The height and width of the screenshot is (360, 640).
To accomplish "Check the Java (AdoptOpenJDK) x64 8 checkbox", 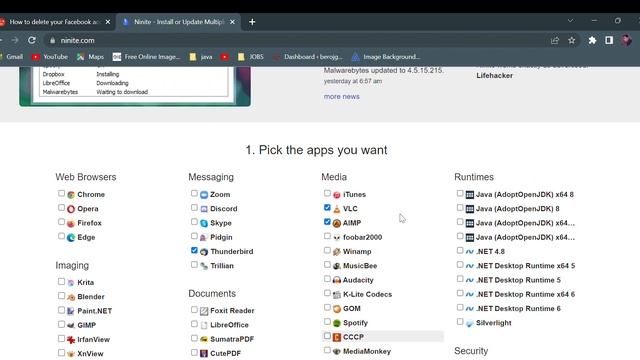I will 460,193.
